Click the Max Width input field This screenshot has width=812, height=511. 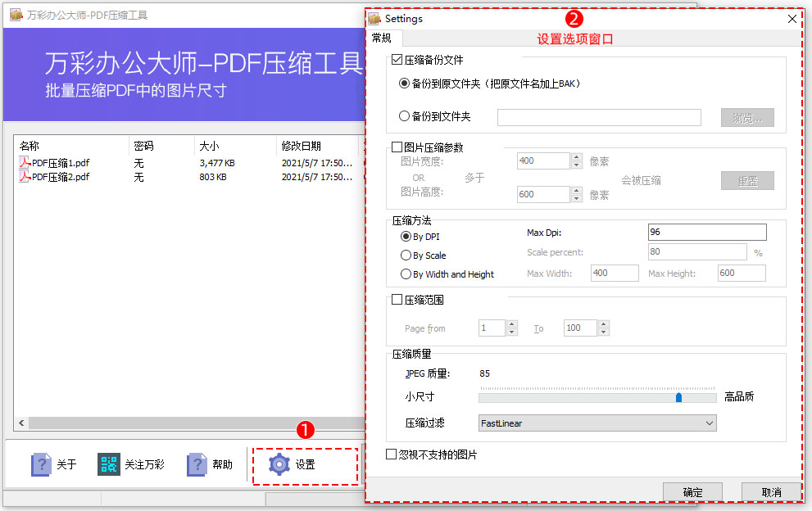pyautogui.click(x=615, y=273)
